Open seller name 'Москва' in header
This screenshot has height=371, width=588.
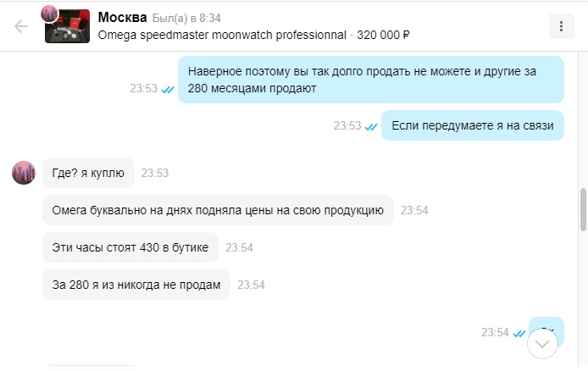(122, 17)
